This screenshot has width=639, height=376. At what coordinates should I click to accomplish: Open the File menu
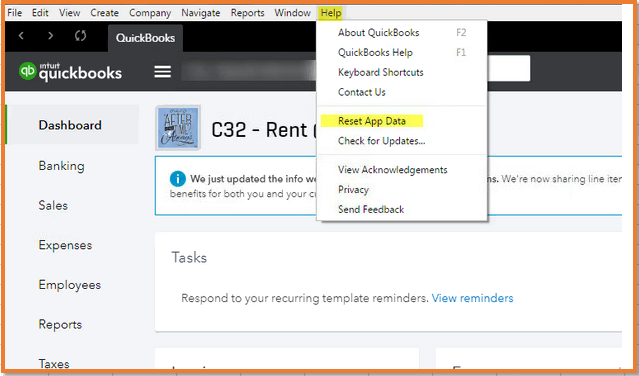(x=14, y=13)
